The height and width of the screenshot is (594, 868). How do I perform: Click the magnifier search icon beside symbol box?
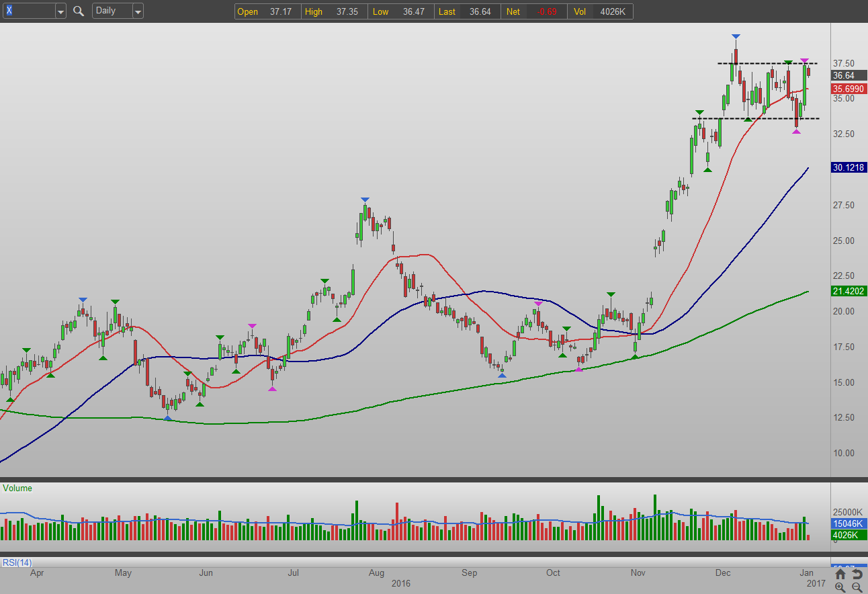[x=79, y=11]
